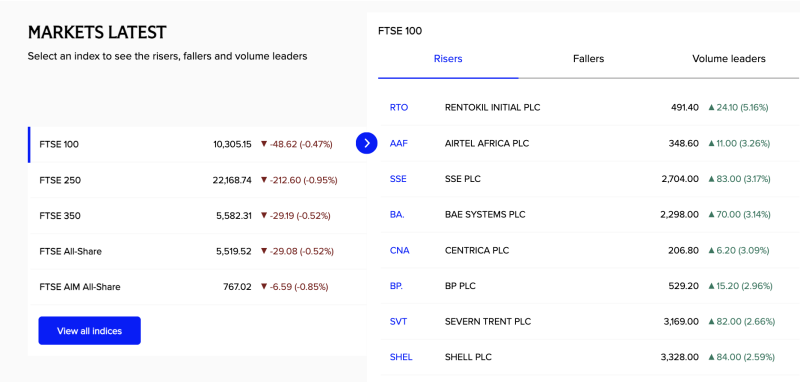Open the SSE ticker link

pos(398,179)
